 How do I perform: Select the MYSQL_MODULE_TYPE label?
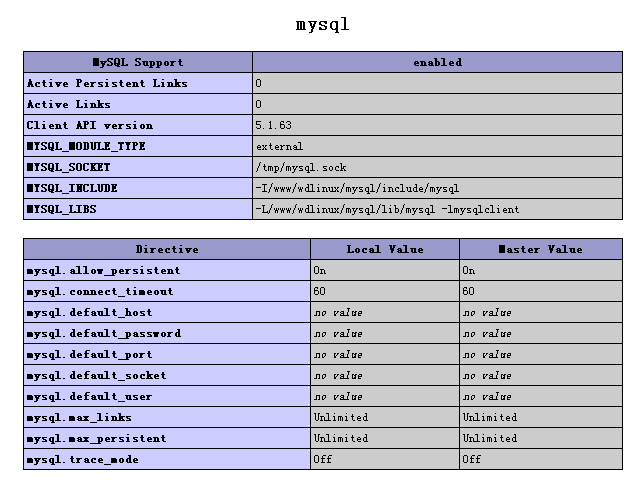pos(86,146)
